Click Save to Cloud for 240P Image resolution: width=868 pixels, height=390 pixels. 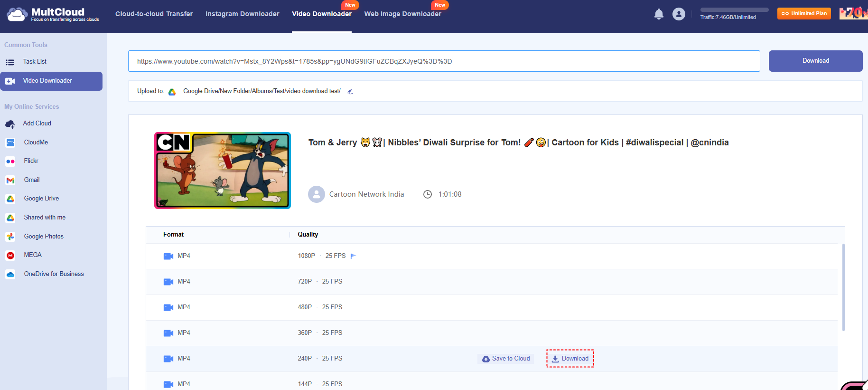coord(506,359)
